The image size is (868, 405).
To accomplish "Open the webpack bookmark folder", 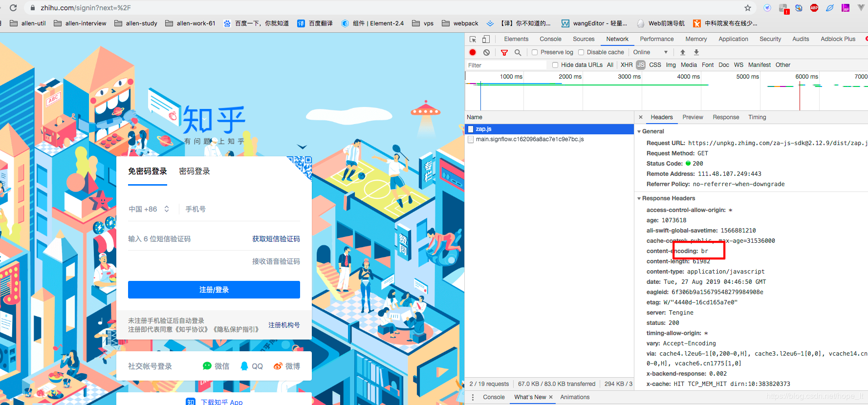I will [460, 23].
